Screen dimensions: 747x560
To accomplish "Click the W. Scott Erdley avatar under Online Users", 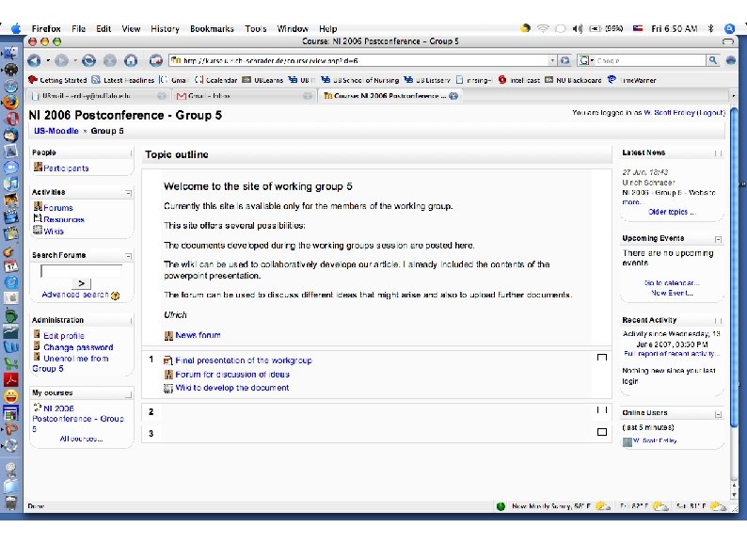I will point(628,441).
